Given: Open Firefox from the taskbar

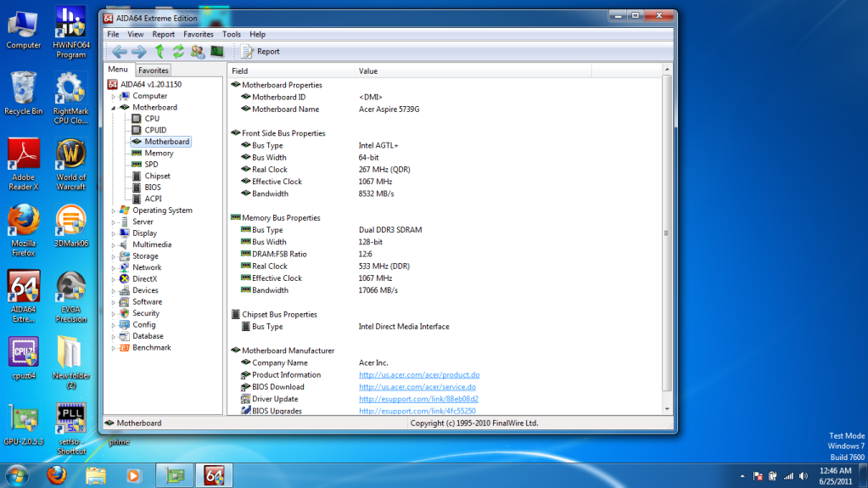Looking at the screenshot, I should (x=57, y=475).
